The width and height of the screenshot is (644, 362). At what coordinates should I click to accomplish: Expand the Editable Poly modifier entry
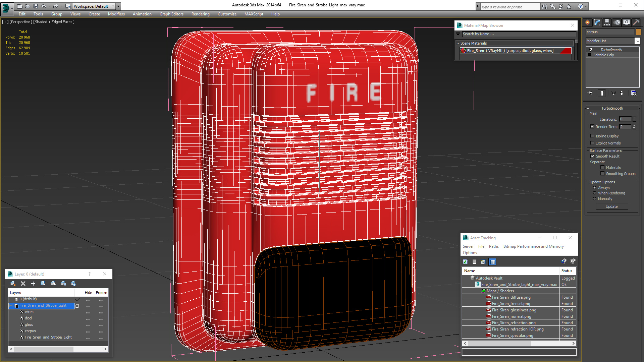click(x=590, y=55)
